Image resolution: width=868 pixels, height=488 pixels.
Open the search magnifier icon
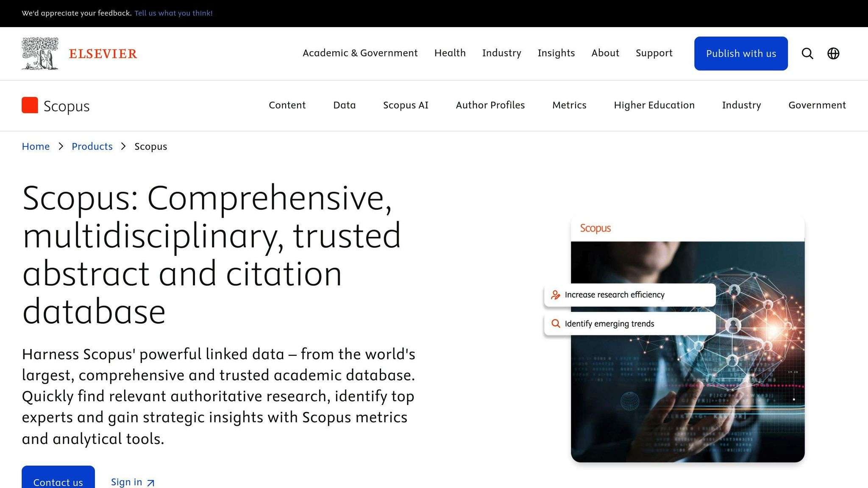click(x=807, y=53)
